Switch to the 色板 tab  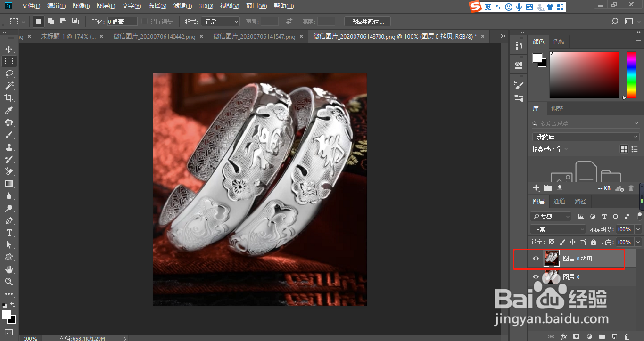[559, 42]
